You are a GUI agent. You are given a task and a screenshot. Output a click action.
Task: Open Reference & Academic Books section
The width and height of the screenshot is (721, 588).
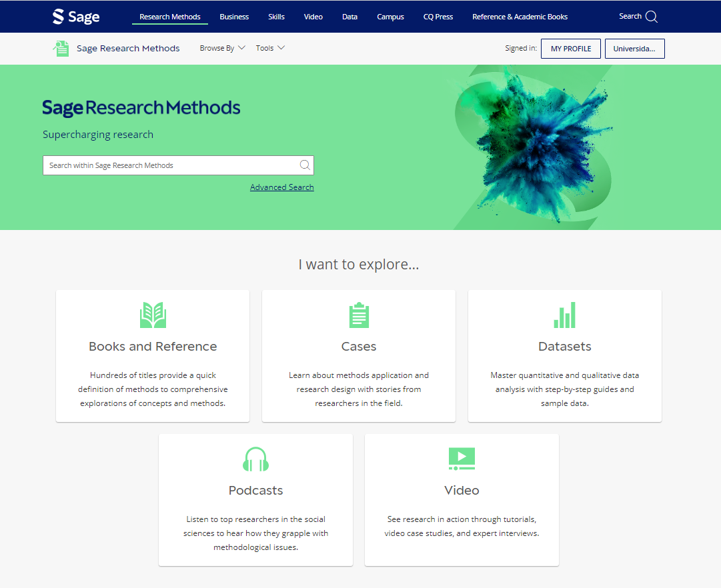click(520, 16)
